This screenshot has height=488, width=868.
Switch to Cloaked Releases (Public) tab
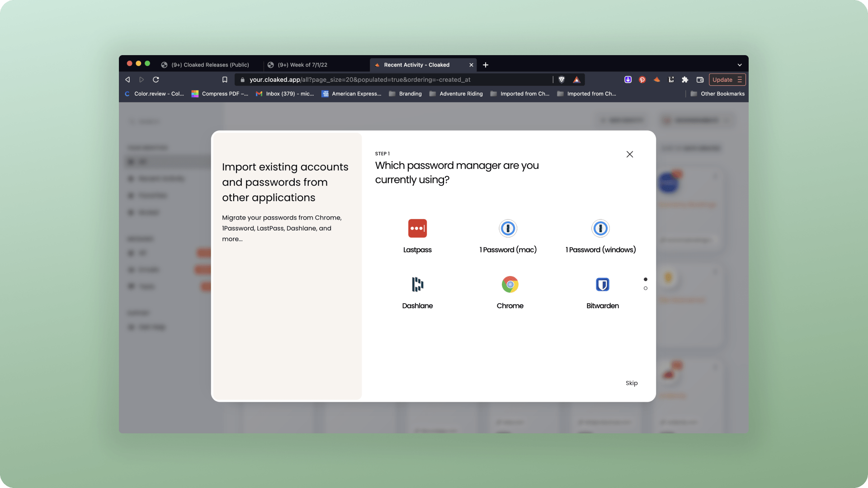(210, 65)
